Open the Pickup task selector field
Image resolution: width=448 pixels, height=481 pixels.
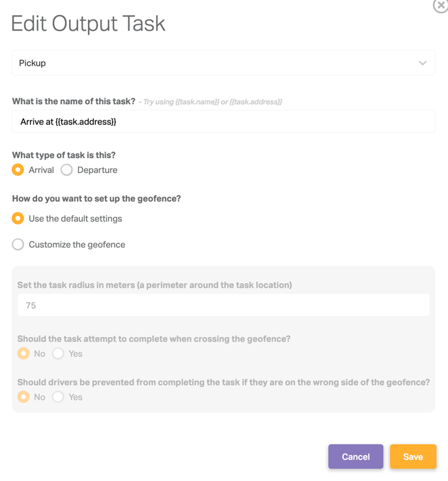pyautogui.click(x=223, y=63)
